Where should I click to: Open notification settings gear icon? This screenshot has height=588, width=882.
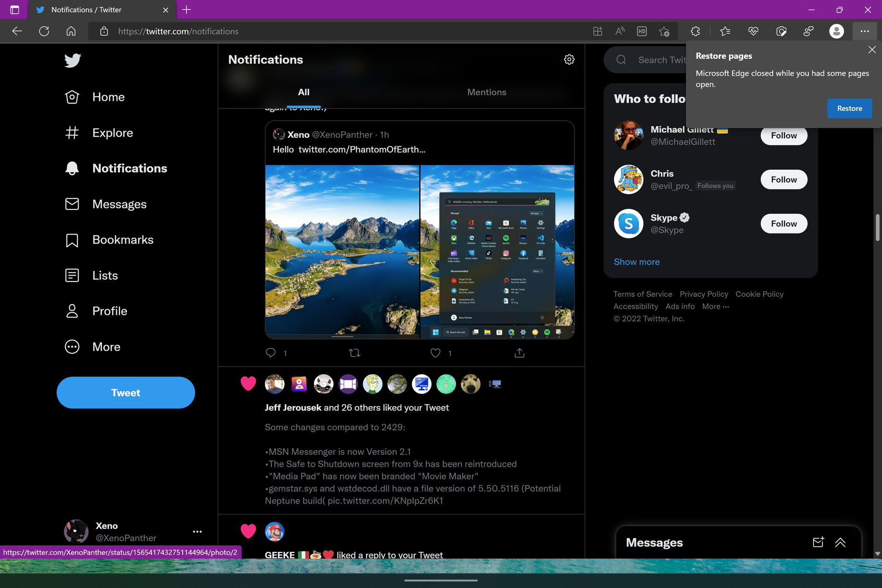tap(569, 59)
